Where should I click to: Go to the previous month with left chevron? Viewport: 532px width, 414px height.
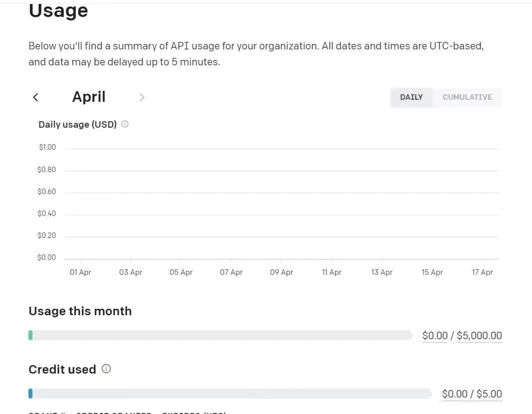coord(35,97)
